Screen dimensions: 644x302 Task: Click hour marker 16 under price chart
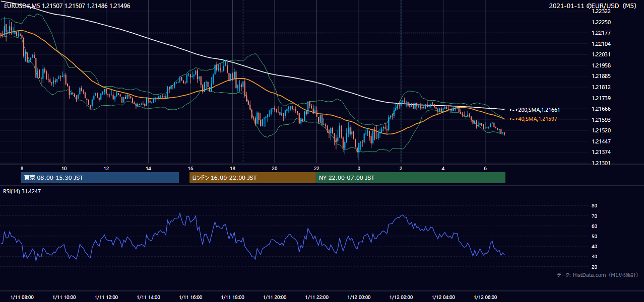(190, 168)
